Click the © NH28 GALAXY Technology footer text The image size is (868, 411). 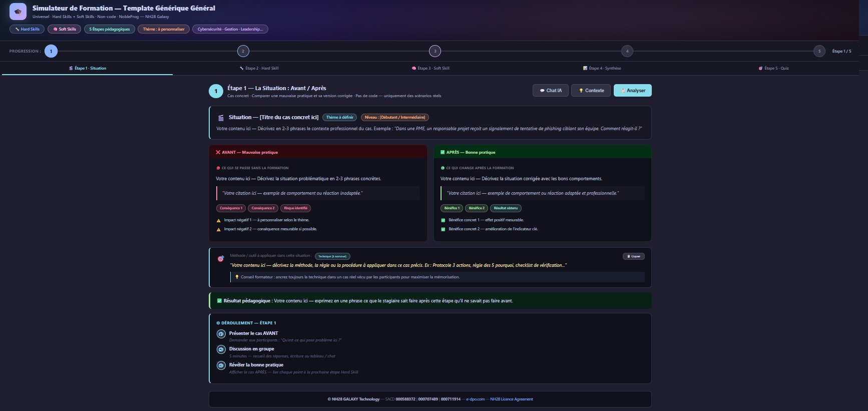[353, 399]
